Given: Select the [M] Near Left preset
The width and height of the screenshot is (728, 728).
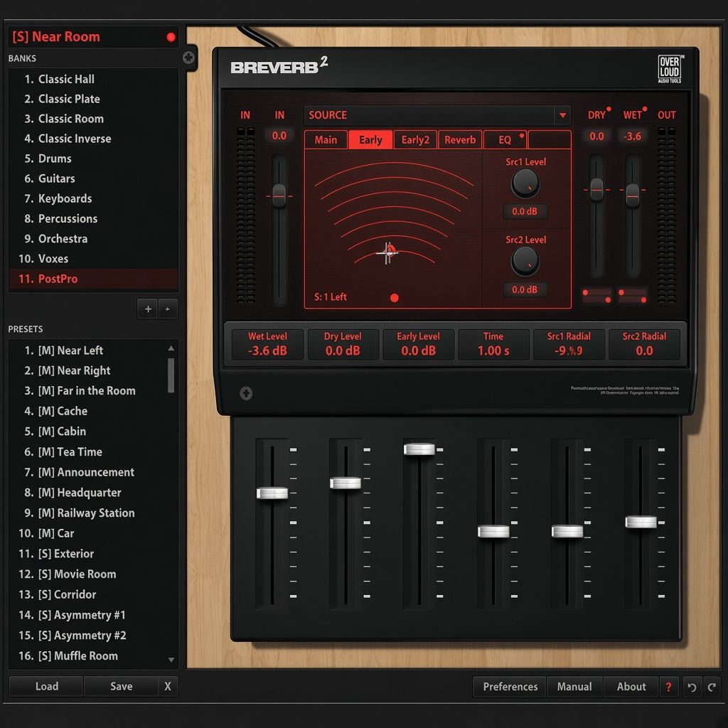Looking at the screenshot, I should click(88, 350).
